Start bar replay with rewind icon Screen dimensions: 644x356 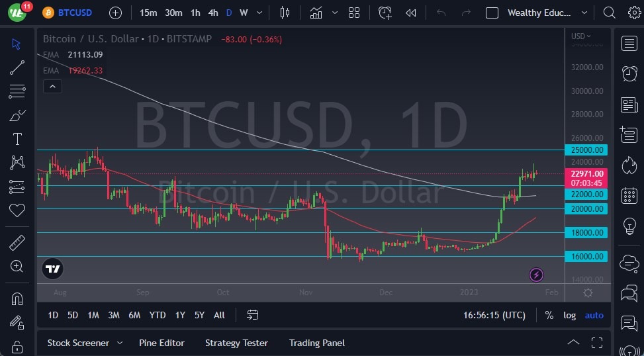411,13
